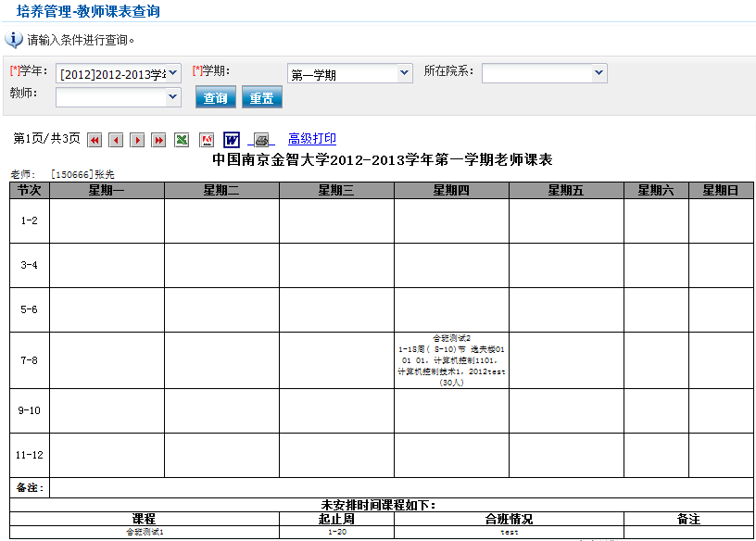Viewport: 756px width, 541px height.
Task: Export timetable to Word document
Action: tap(232, 140)
